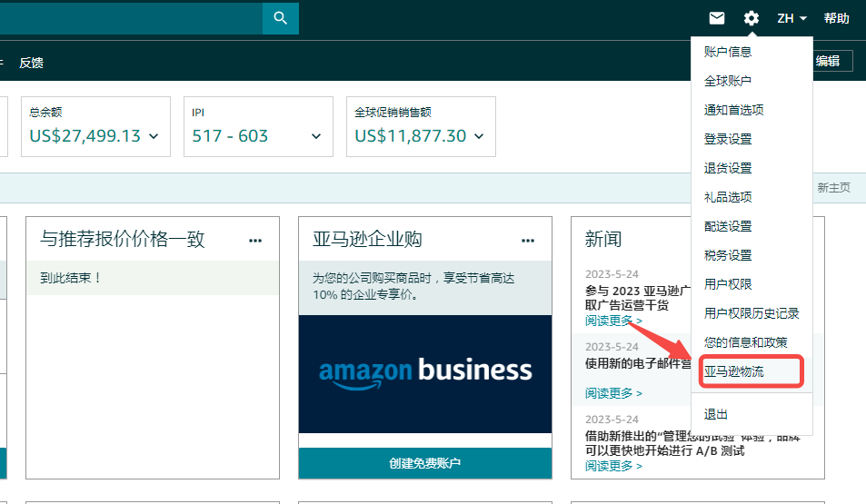
Task: Select 用户权限历史记录 menu item
Action: (752, 313)
